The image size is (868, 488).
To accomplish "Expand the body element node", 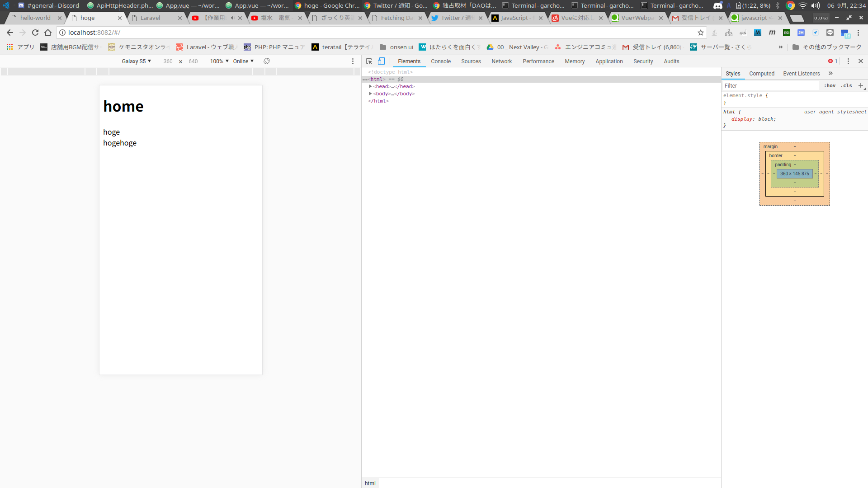I will click(370, 94).
